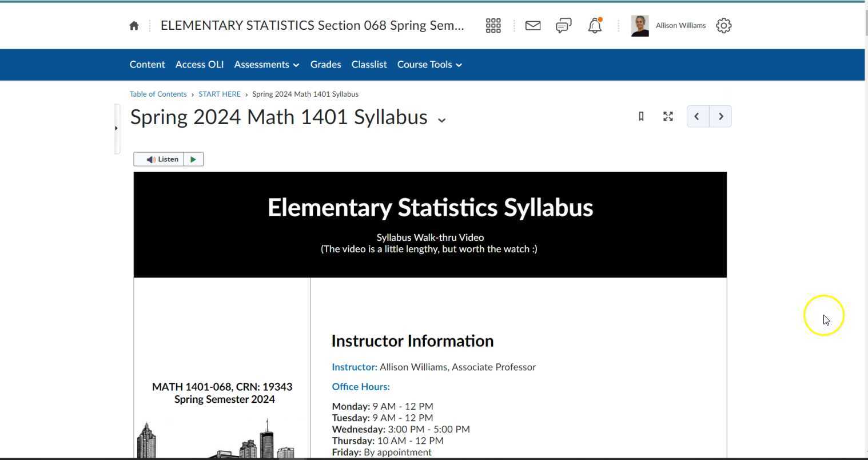Viewport: 868px width, 460px height.
Task: Navigate to Table of Contents breadcrumb
Action: tap(158, 94)
